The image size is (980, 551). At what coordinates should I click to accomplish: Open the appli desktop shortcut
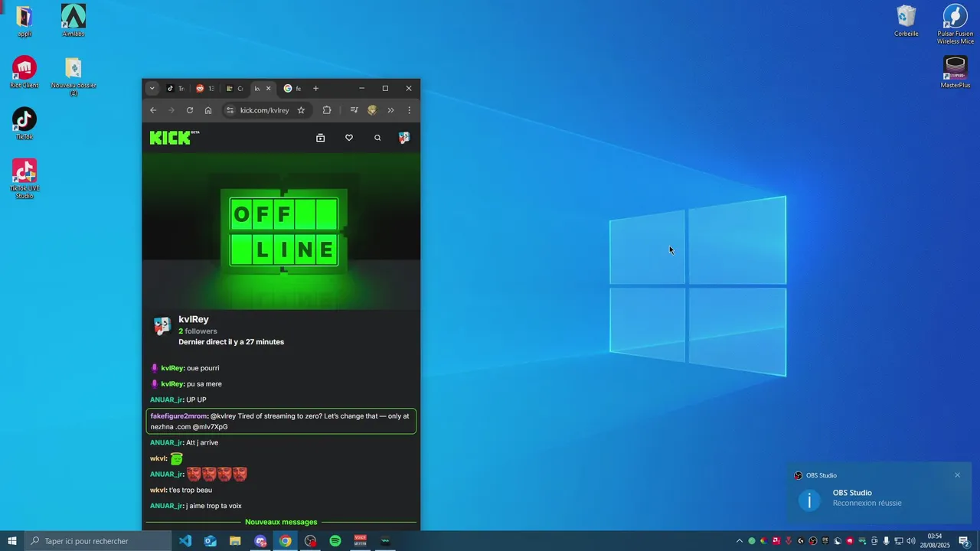[24, 21]
